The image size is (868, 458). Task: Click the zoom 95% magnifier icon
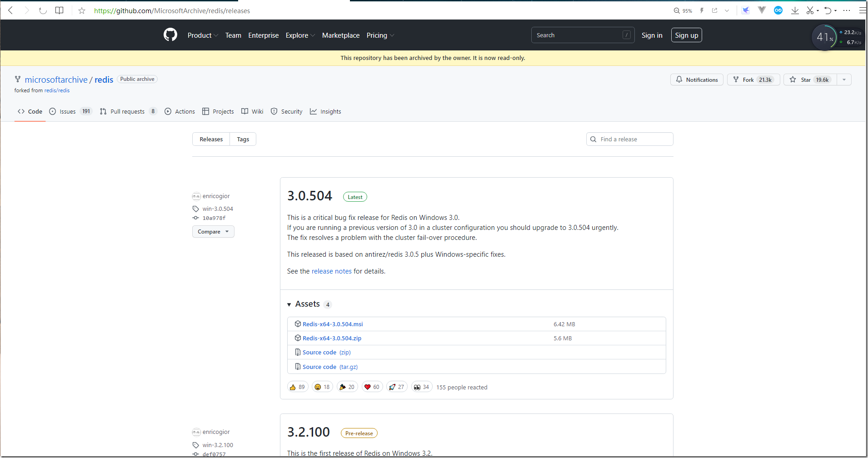pos(677,10)
